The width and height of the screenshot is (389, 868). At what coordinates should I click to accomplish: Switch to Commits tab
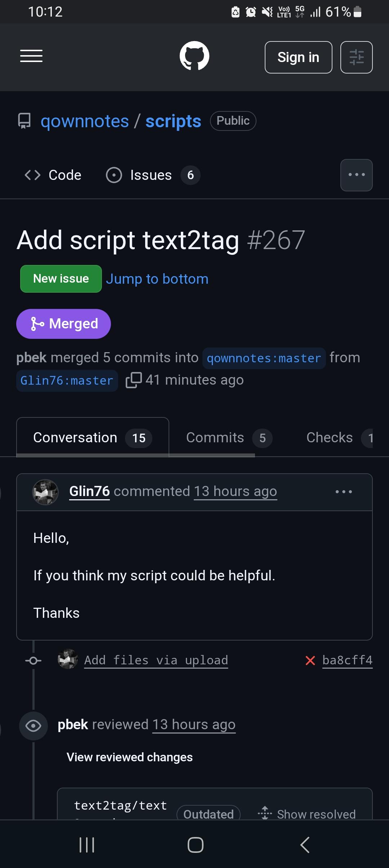click(x=229, y=438)
